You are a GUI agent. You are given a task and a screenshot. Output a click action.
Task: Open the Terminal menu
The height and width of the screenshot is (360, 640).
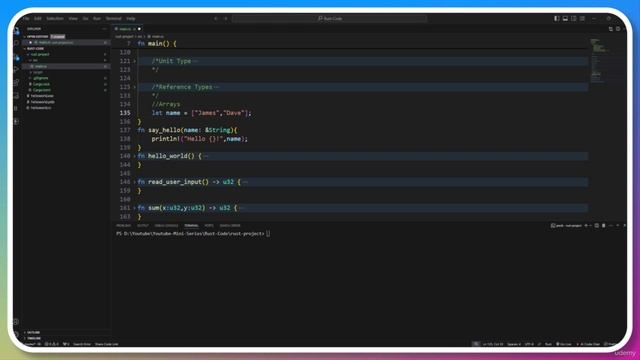click(113, 18)
